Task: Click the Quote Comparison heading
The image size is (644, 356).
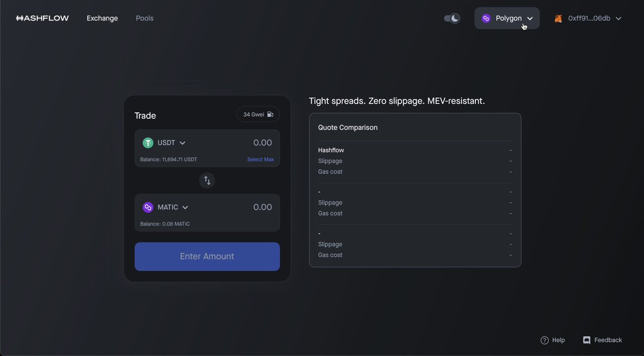Action: pyautogui.click(x=348, y=127)
